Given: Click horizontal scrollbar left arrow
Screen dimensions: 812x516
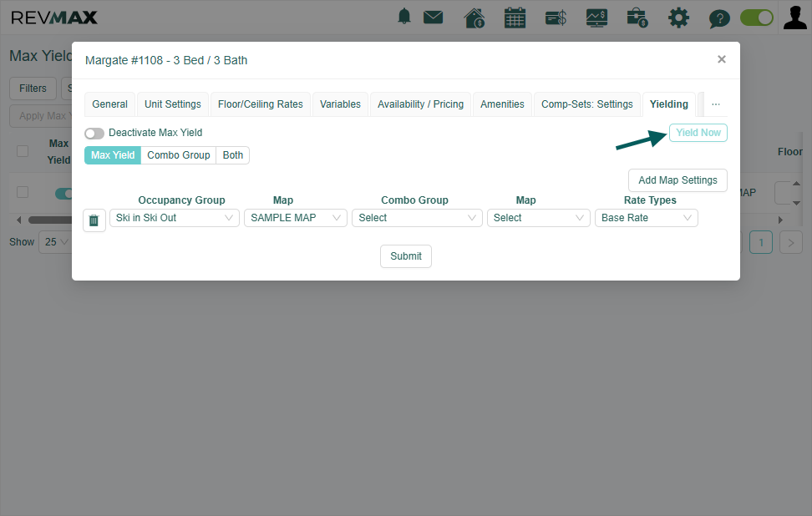Looking at the screenshot, I should tap(18, 220).
